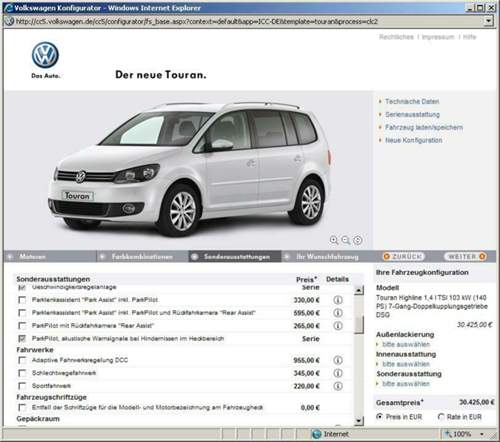Open Serienausstattung link
The image size is (500, 442).
(x=412, y=114)
